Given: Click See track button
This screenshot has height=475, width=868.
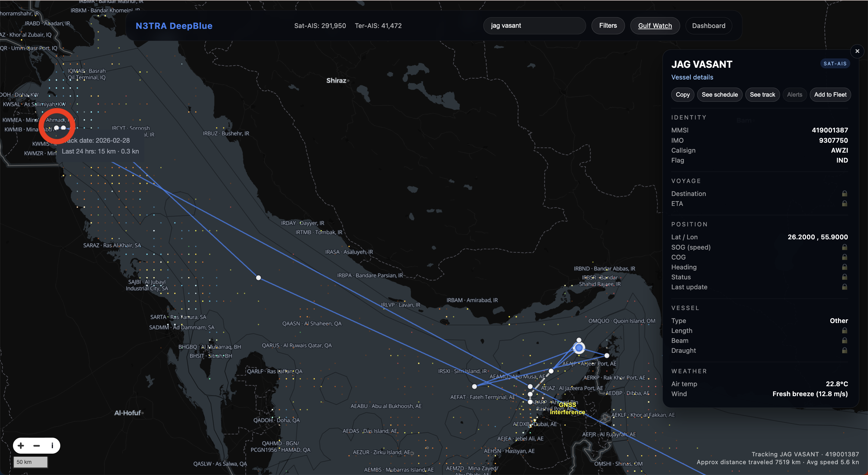Looking at the screenshot, I should click(x=762, y=95).
